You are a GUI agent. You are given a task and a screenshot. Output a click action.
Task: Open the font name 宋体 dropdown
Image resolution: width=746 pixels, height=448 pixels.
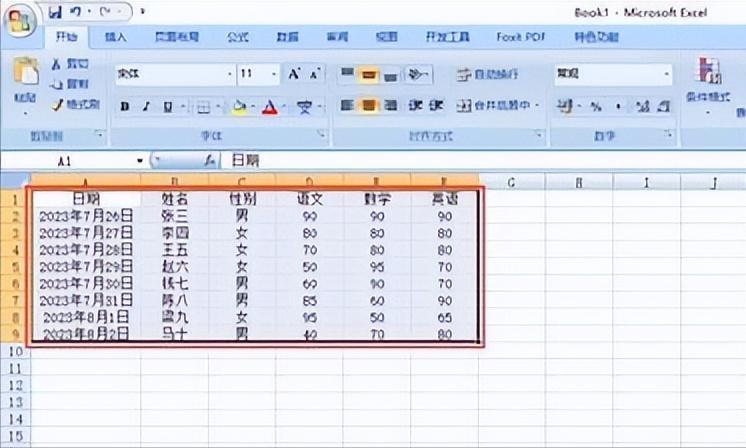point(229,74)
